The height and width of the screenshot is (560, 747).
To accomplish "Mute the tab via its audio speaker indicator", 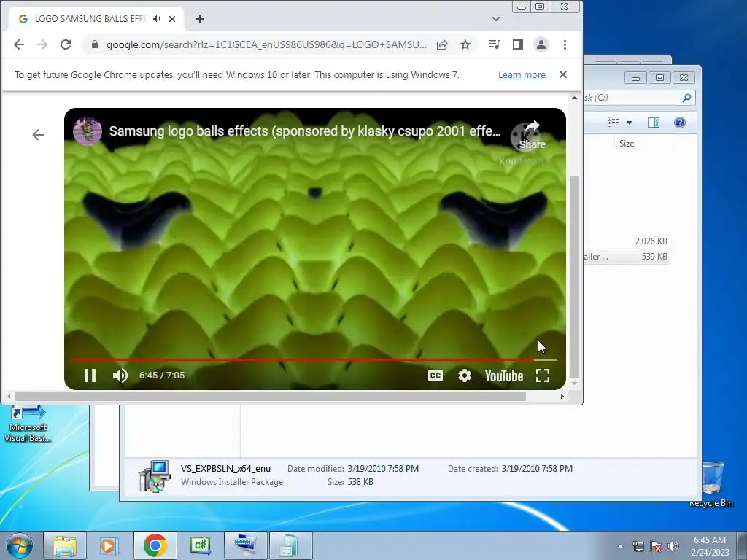I will pyautogui.click(x=156, y=19).
